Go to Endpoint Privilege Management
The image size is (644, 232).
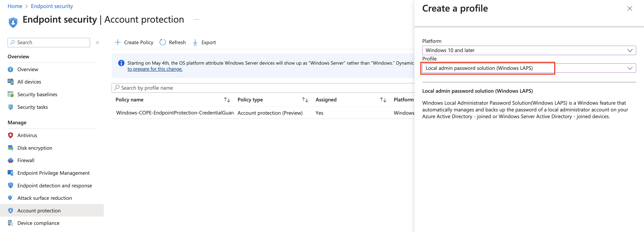click(x=53, y=173)
